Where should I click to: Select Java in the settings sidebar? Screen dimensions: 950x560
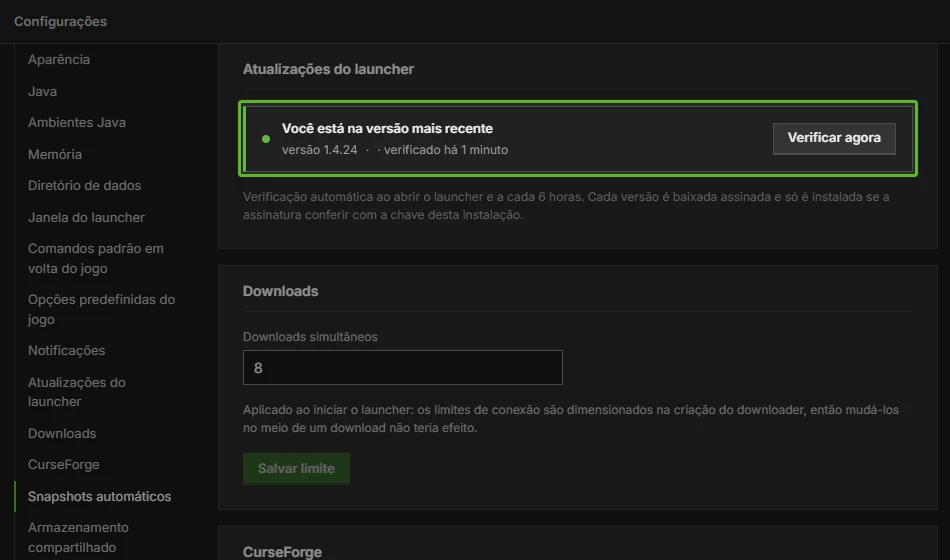pos(42,92)
